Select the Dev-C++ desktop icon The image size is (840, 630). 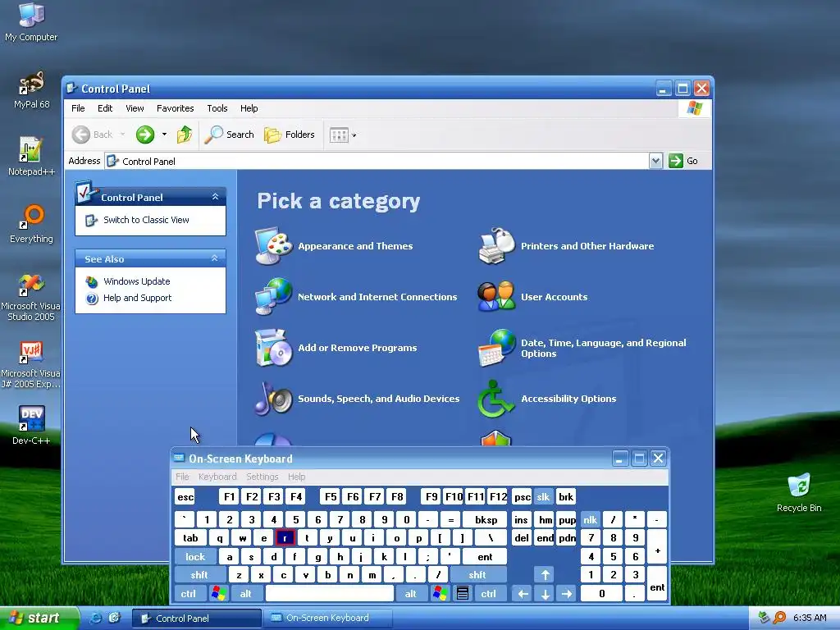pyautogui.click(x=31, y=426)
